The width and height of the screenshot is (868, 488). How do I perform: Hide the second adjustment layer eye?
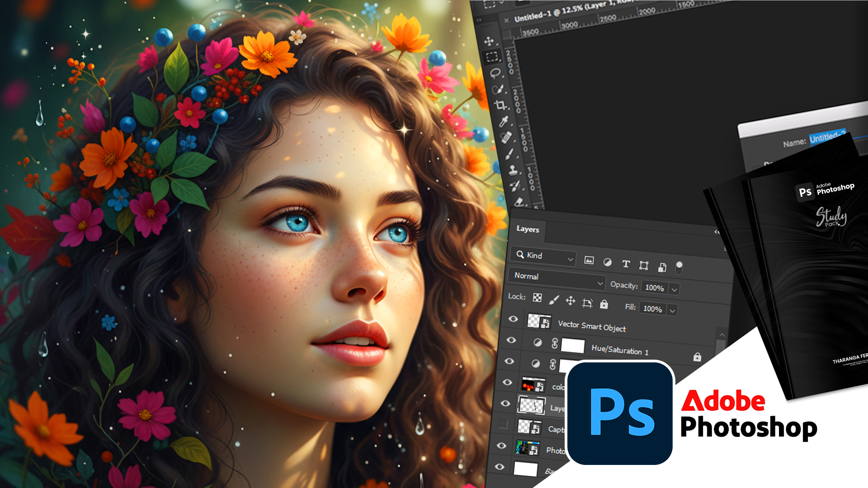coord(509,361)
